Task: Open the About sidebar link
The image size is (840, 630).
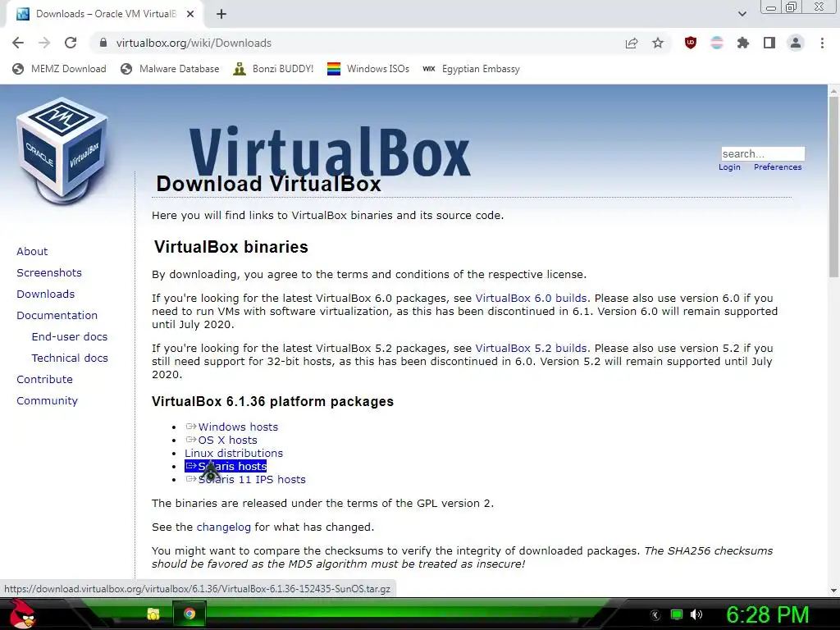Action: (32, 251)
